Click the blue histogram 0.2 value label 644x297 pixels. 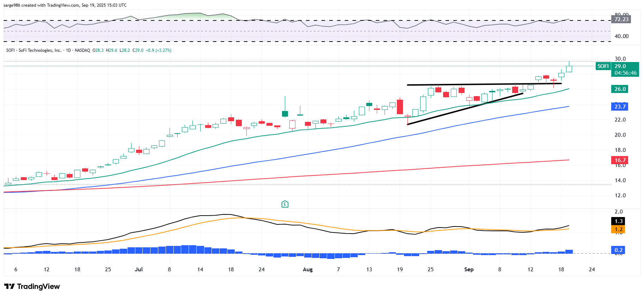tap(618, 250)
